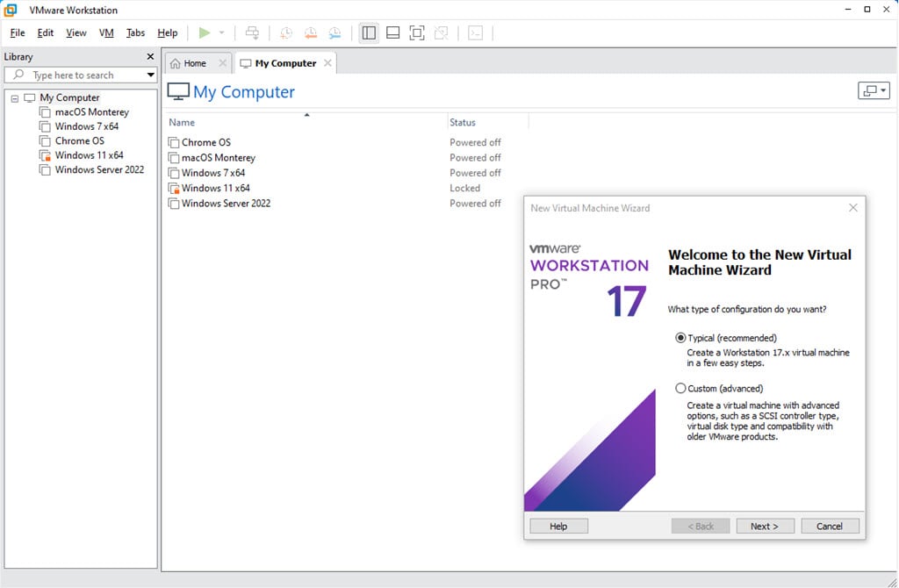The height and width of the screenshot is (588, 899).
Task: Cancel the New Virtual Machine Wizard
Action: (830, 526)
